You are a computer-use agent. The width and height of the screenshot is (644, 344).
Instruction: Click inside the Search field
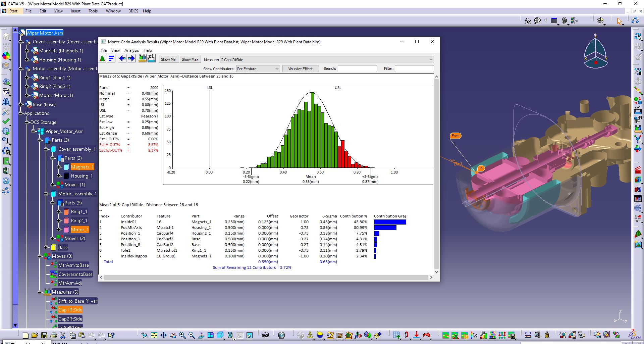coord(357,68)
